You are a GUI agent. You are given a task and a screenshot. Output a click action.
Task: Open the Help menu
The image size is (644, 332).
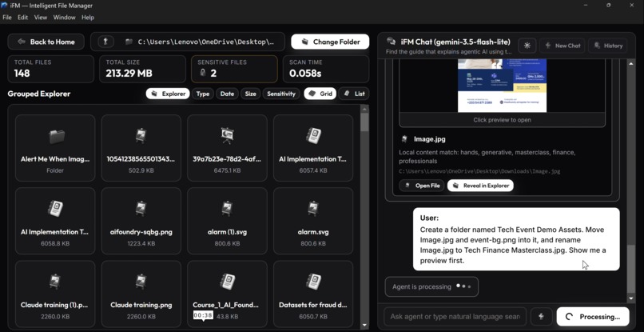(88, 18)
